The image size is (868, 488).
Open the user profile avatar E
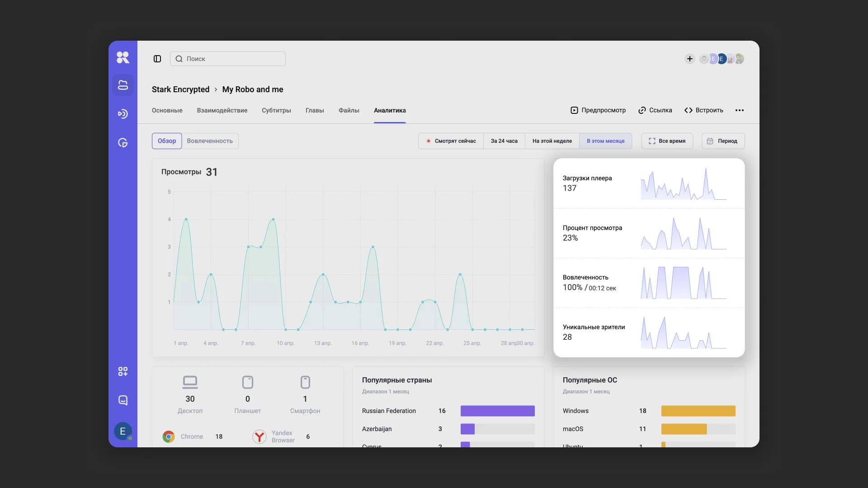point(123,431)
